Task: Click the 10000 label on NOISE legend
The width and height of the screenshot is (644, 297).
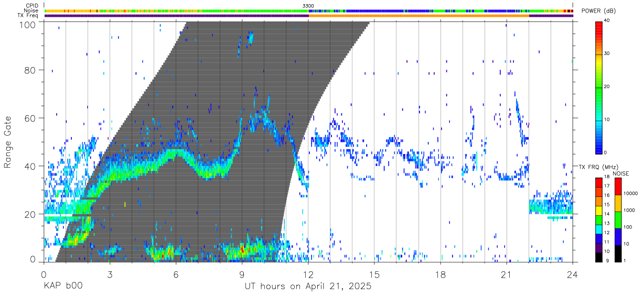Action: click(631, 193)
